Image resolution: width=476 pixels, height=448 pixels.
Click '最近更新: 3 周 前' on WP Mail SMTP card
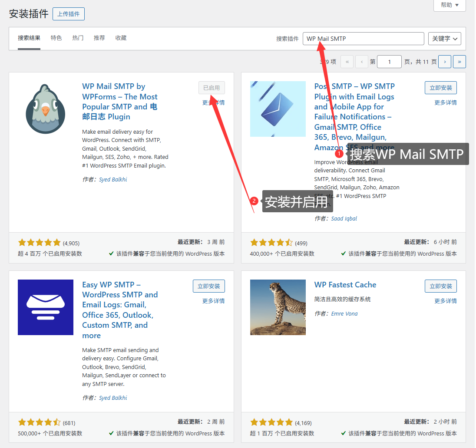(201, 242)
